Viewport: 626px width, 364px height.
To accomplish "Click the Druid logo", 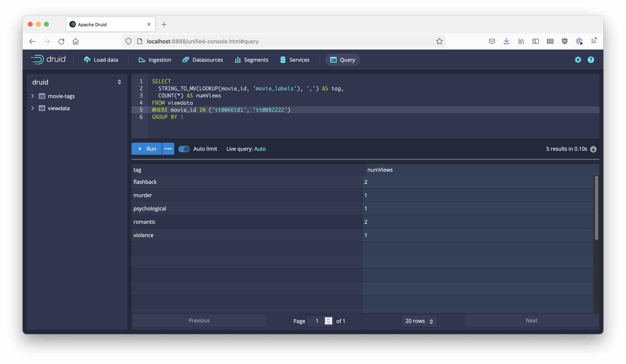I will click(48, 59).
